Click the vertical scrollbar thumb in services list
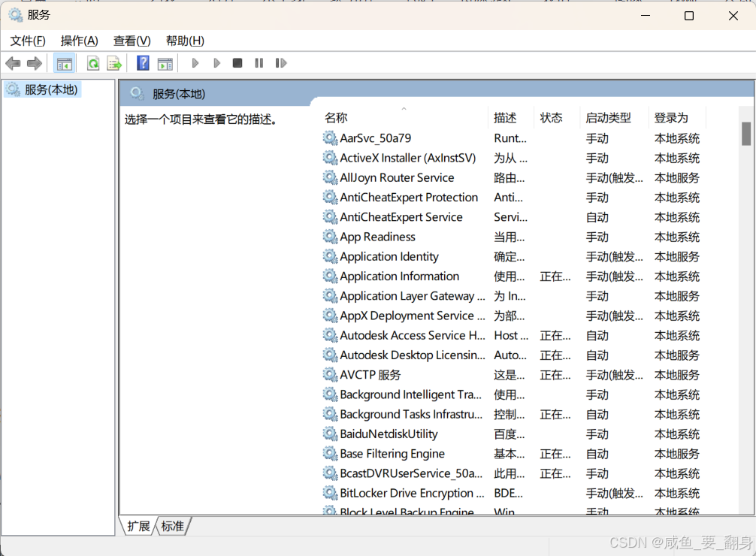This screenshot has height=556, width=756. pyautogui.click(x=746, y=134)
